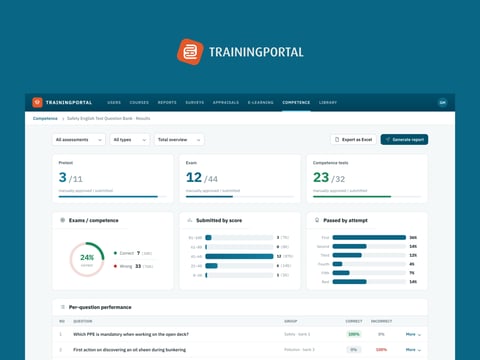Expand More for the oil sheen bunkering question
The image size is (480, 360).
coord(413,350)
